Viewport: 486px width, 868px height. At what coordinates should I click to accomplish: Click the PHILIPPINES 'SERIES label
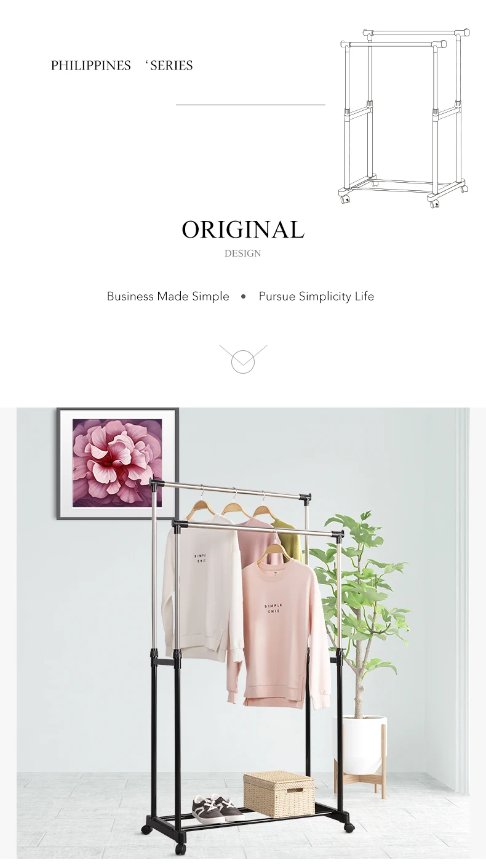click(122, 65)
